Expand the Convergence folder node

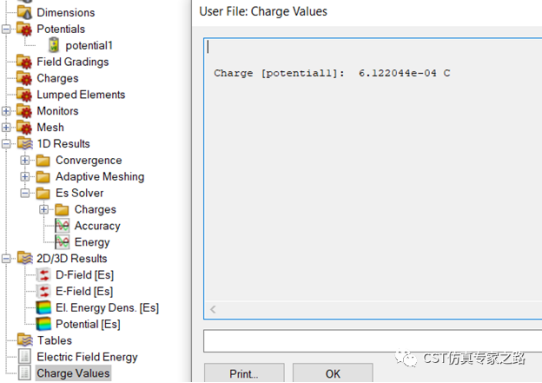25,160
